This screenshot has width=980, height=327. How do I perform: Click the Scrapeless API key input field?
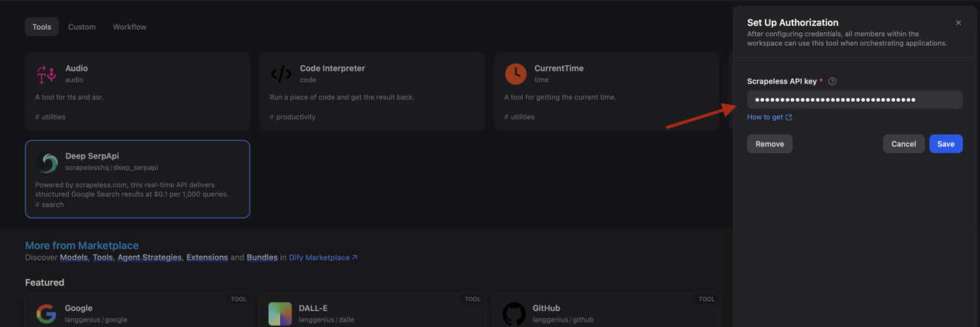[x=854, y=100]
